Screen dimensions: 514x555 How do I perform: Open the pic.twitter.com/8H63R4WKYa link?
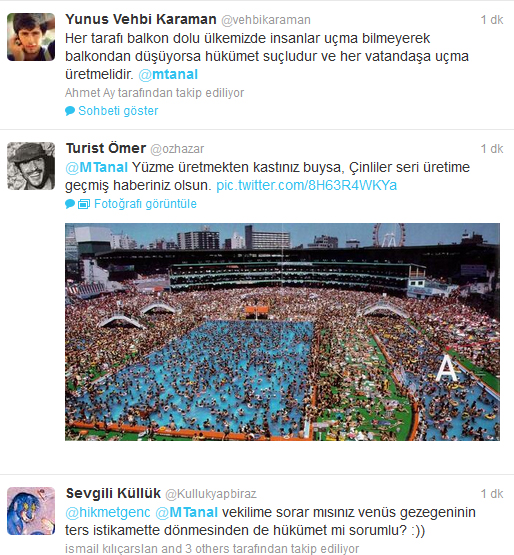[x=307, y=185]
